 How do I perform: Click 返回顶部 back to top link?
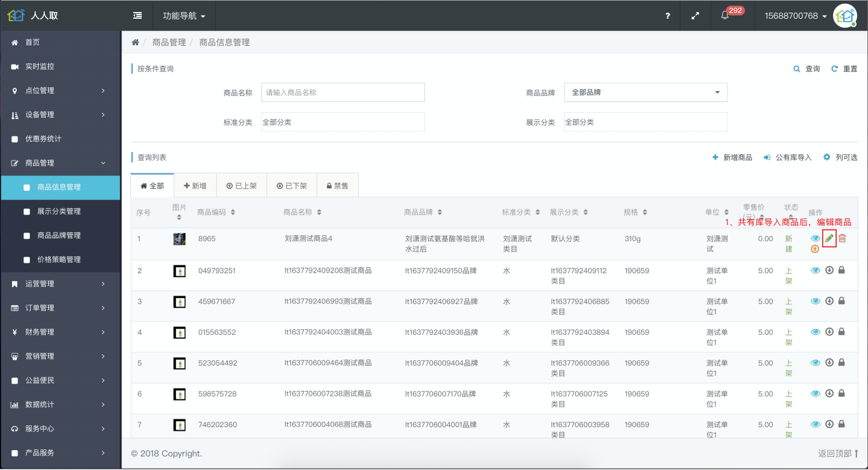click(x=838, y=453)
